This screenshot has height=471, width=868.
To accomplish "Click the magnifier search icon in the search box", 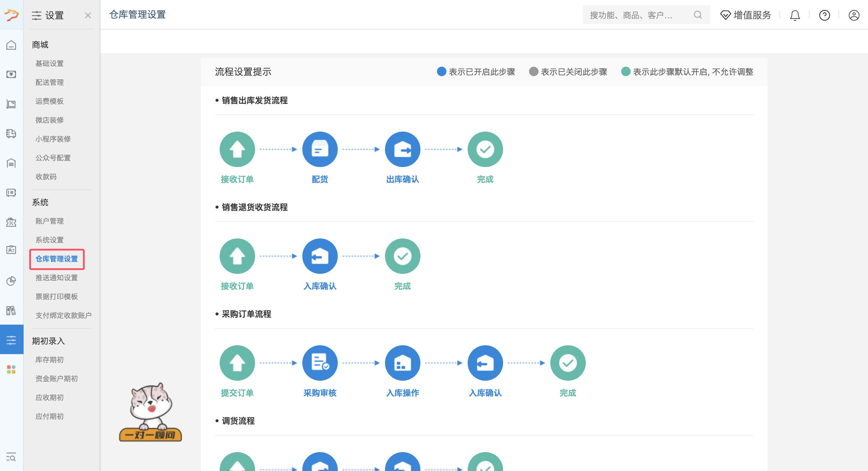I will pyautogui.click(x=698, y=15).
